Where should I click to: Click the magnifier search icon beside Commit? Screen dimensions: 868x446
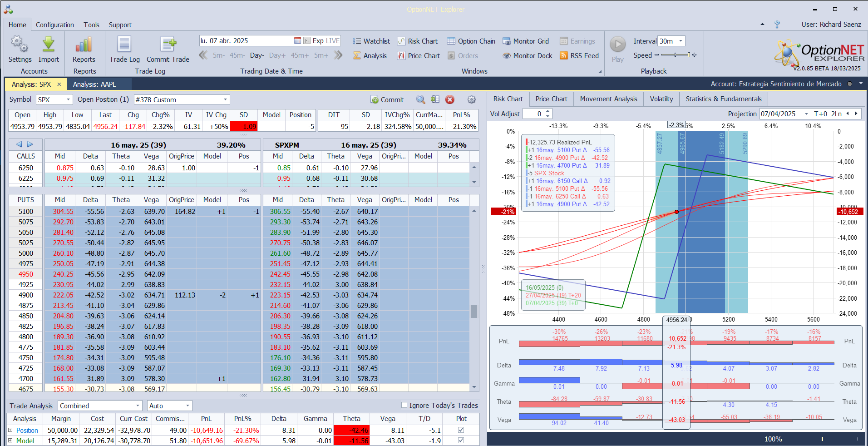[x=421, y=99]
